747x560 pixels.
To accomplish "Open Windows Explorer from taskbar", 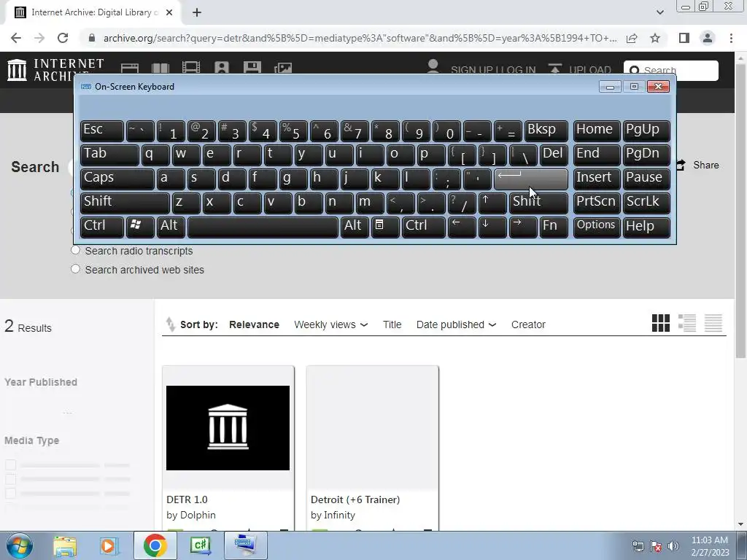I will tap(65, 545).
